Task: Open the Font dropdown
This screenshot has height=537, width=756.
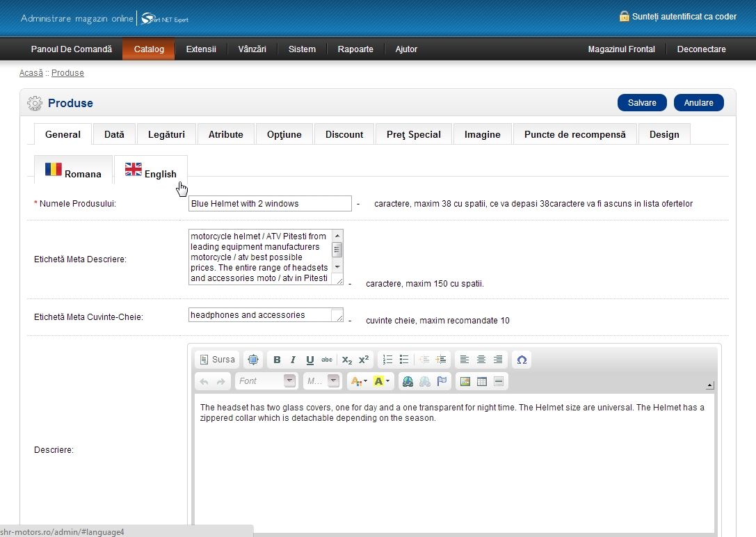Action: pos(266,381)
